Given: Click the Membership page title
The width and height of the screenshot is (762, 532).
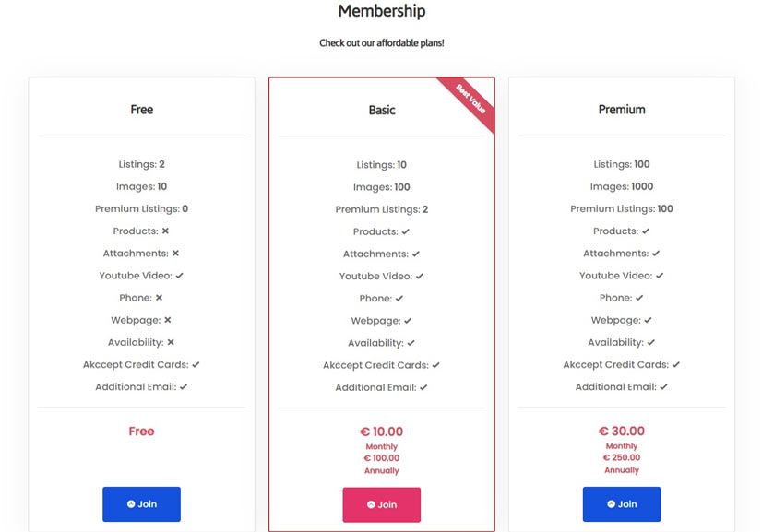Looking at the screenshot, I should point(381,11).
